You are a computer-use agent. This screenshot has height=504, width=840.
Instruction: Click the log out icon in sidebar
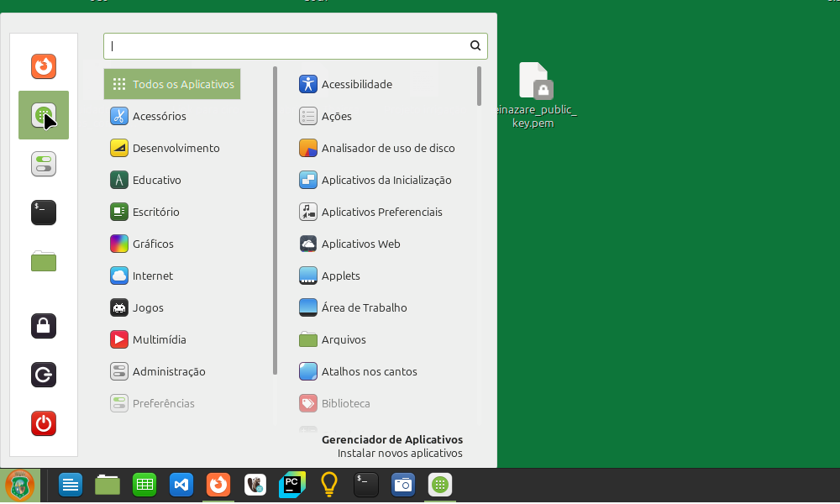pos(44,375)
